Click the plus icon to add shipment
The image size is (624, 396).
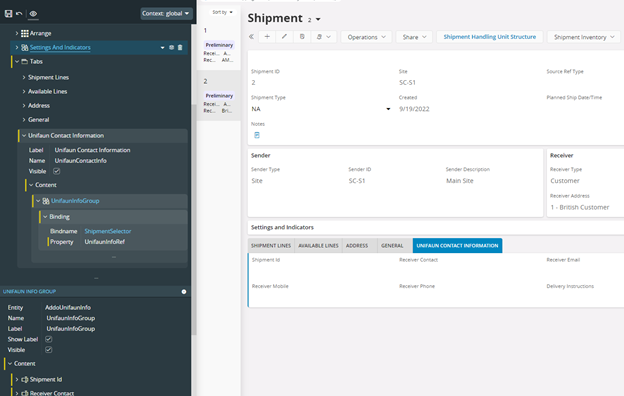pyautogui.click(x=267, y=37)
